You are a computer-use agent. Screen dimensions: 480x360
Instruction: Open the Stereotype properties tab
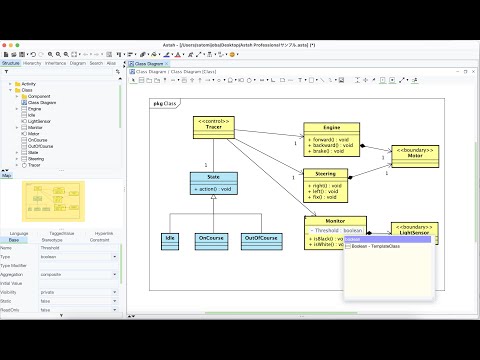[52, 240]
